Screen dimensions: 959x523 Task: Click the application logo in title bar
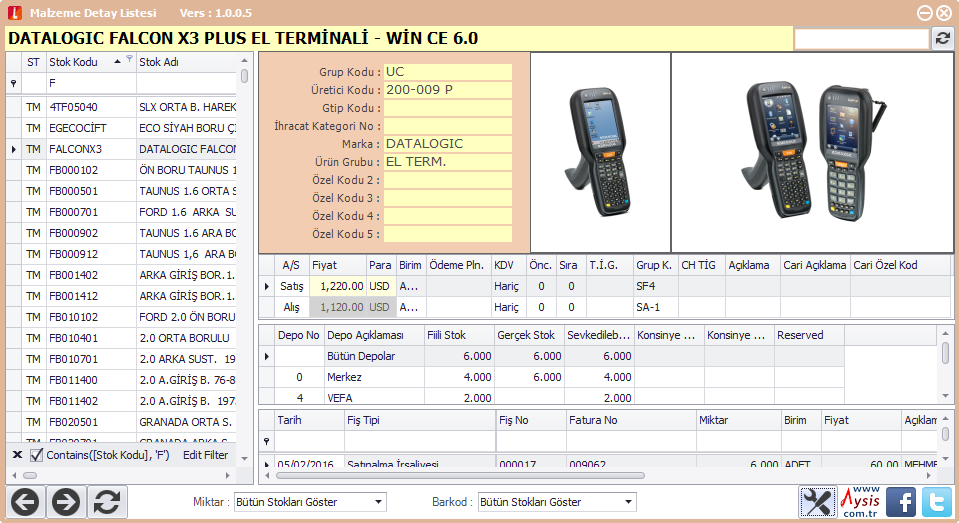coord(15,13)
